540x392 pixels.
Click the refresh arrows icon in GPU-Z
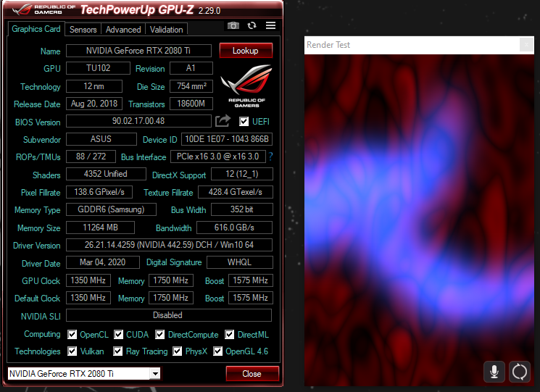coord(252,25)
